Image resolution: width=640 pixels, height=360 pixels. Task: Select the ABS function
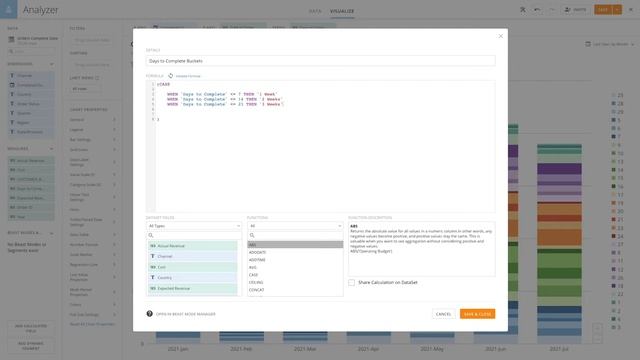295,244
